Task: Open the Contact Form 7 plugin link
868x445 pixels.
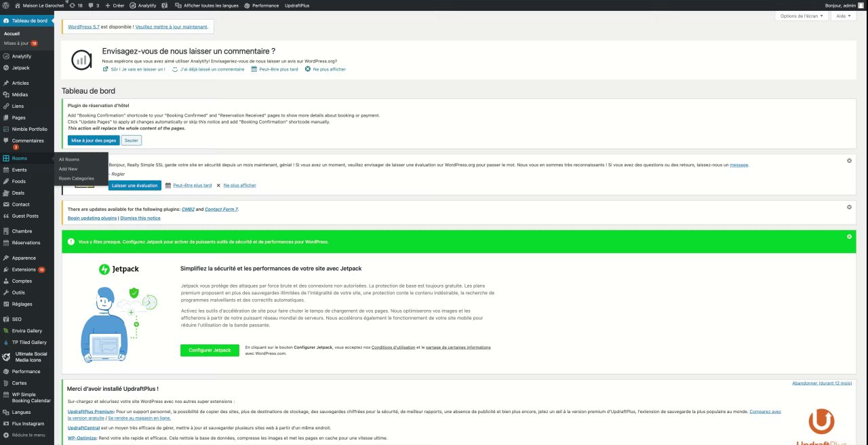Action: 221,210
